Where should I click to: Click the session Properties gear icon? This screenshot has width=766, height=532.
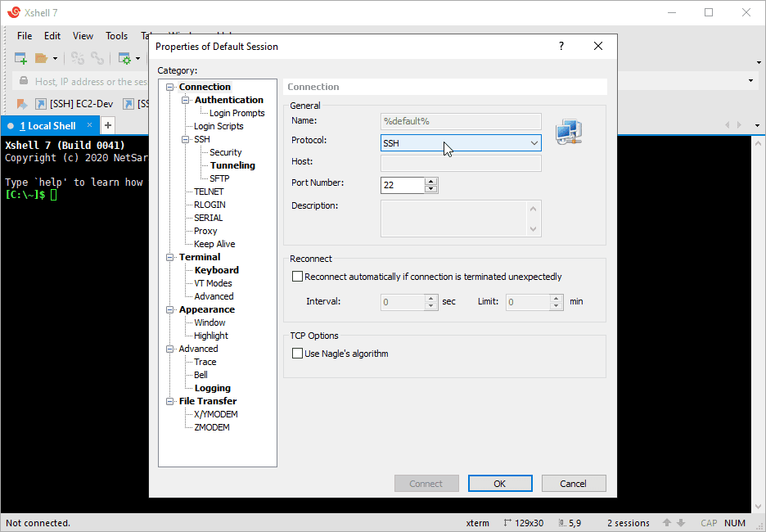pyautogui.click(x=124, y=58)
